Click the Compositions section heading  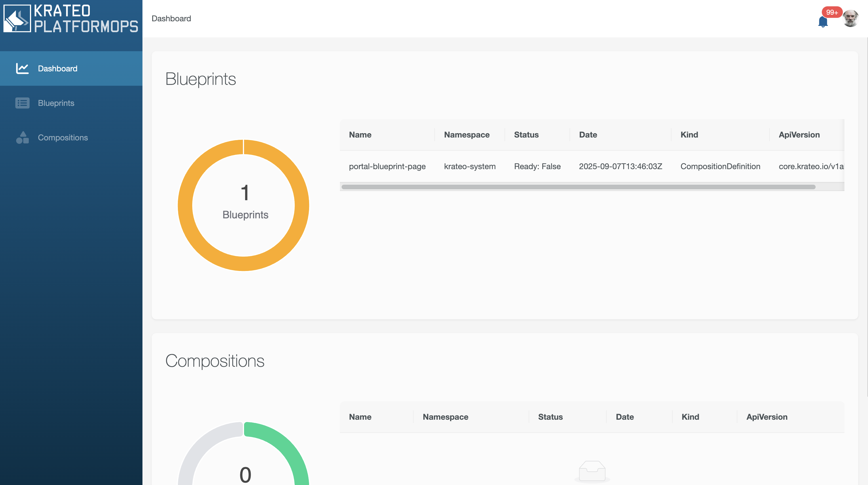215,361
